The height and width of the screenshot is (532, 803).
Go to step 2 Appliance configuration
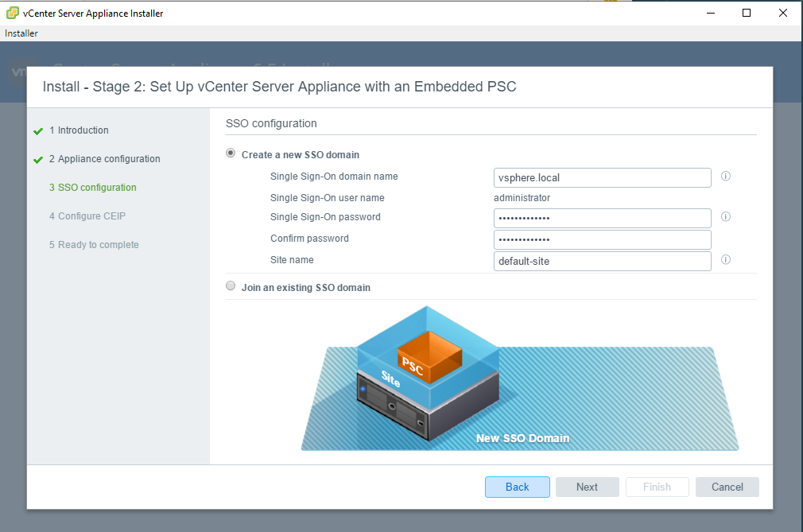pyautogui.click(x=104, y=159)
